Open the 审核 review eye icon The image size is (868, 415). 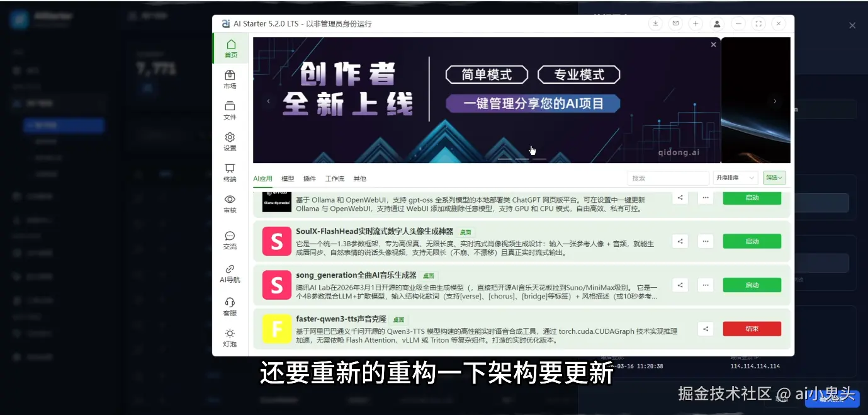[x=230, y=204]
